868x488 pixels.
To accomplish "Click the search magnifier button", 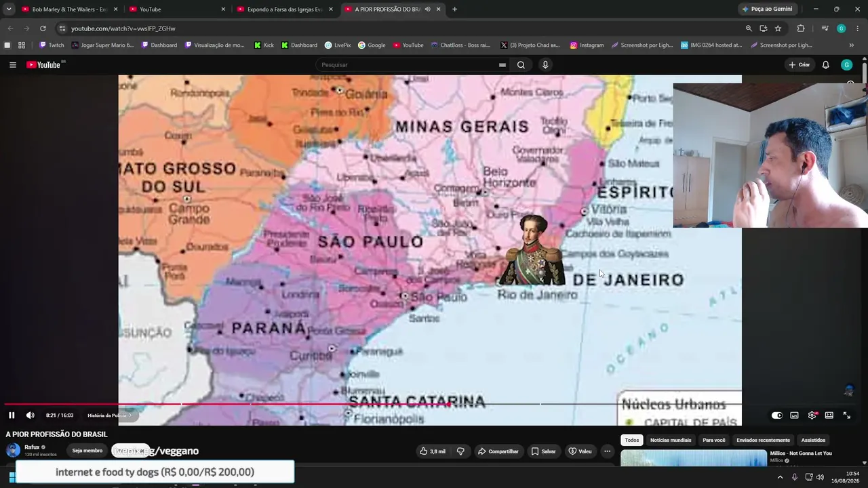I will [x=521, y=65].
